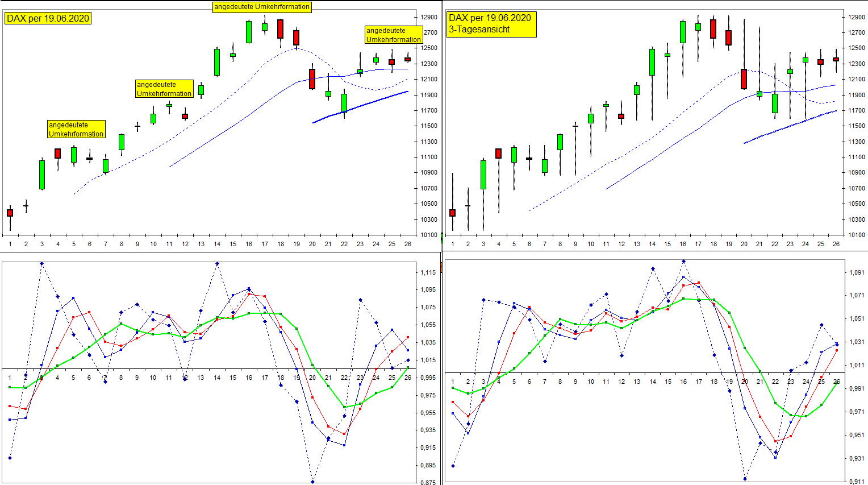Click 10100 on the 3-Tagesansicht price axis

click(x=857, y=235)
